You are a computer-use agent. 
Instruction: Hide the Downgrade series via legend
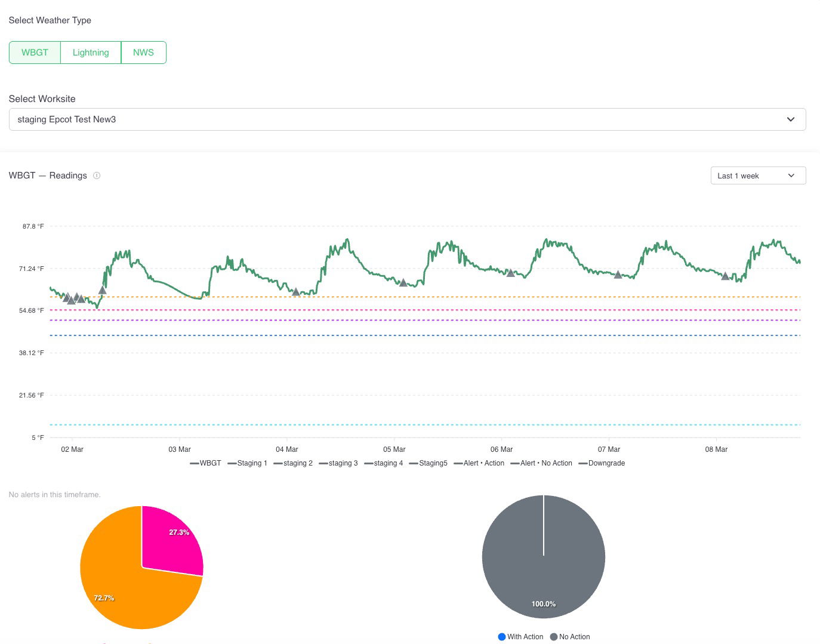(x=602, y=463)
